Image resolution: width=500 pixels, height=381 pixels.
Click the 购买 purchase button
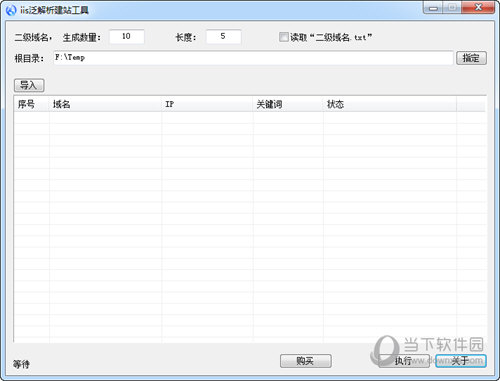305,361
